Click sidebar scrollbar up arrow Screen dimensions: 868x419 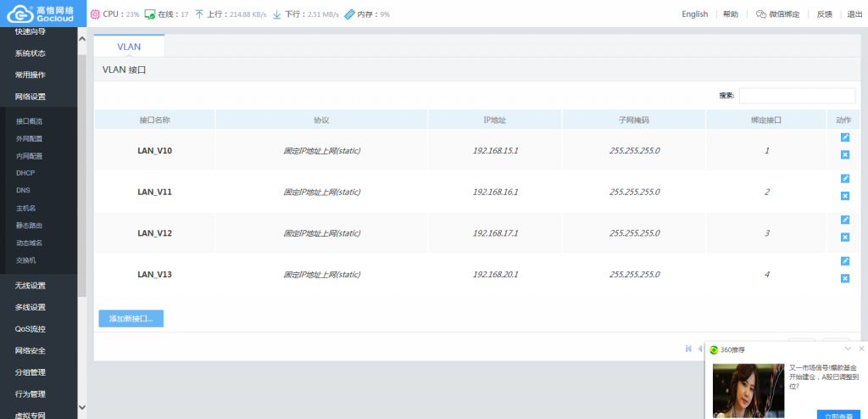coord(82,39)
